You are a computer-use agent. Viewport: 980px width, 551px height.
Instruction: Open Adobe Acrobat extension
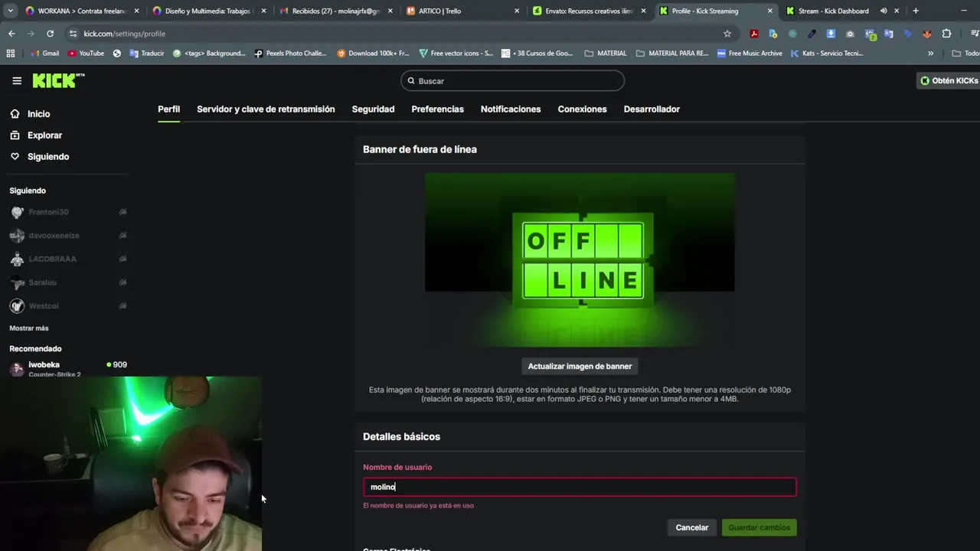click(754, 34)
